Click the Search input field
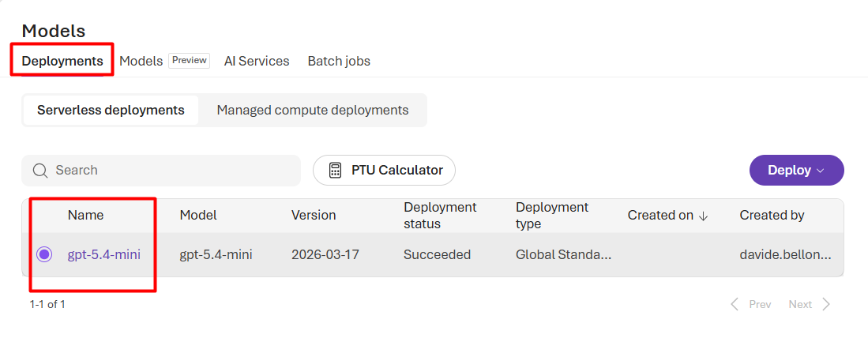The image size is (868, 357). click(161, 170)
